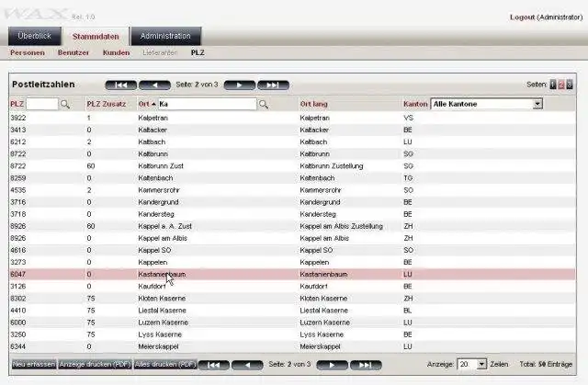This screenshot has width=588, height=385.
Task: Go to first page using bottom pager
Action: tap(213, 365)
